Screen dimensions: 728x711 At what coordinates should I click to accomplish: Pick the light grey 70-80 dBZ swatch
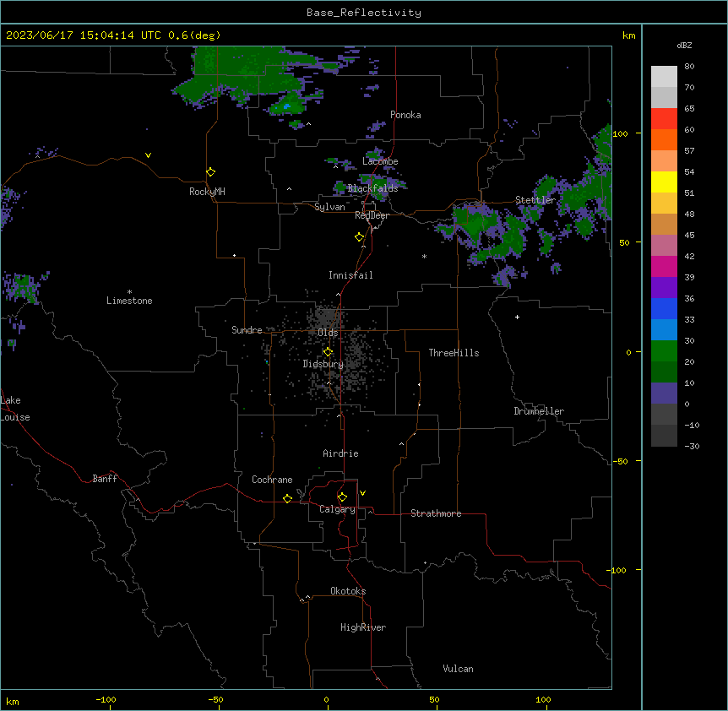664,76
